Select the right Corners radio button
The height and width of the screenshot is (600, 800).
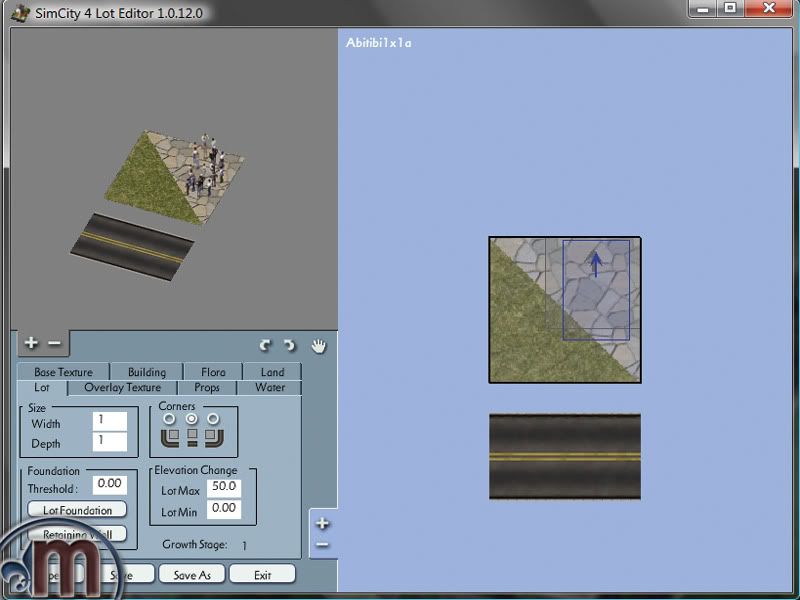[213, 419]
